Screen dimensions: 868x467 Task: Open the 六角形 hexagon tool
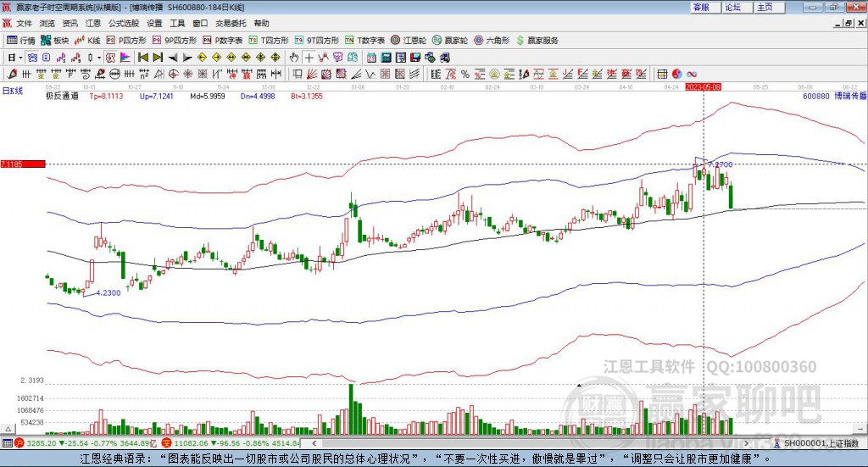click(x=492, y=40)
